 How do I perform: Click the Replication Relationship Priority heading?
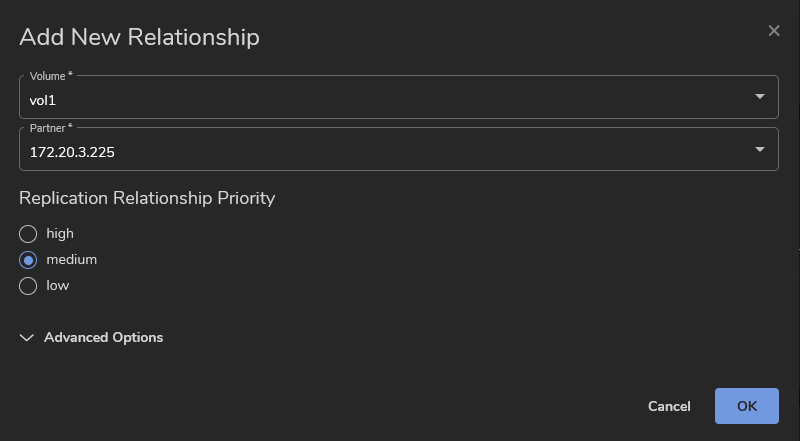tap(147, 198)
